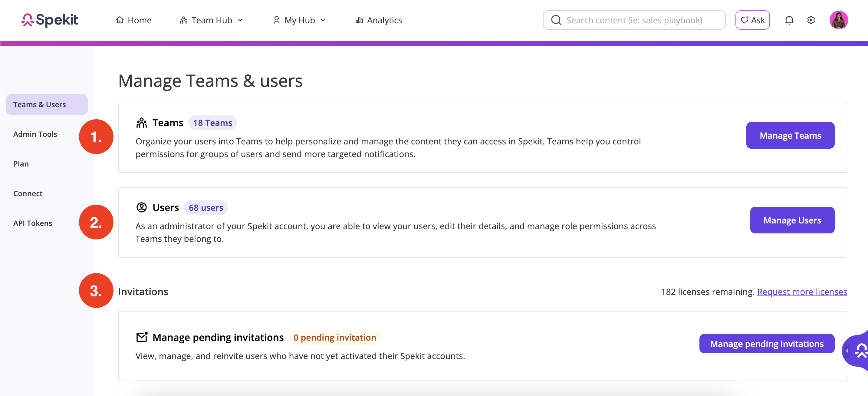Click the Manage Users button
This screenshot has height=396, width=868.
click(792, 220)
